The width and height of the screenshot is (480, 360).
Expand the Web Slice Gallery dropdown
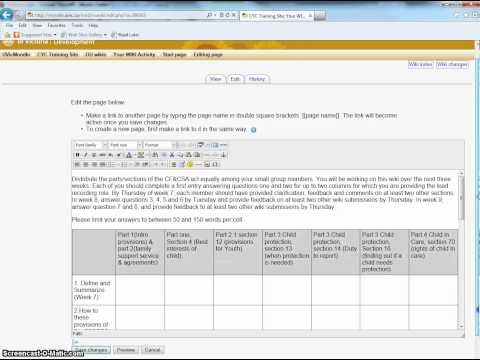pyautogui.click(x=105, y=35)
